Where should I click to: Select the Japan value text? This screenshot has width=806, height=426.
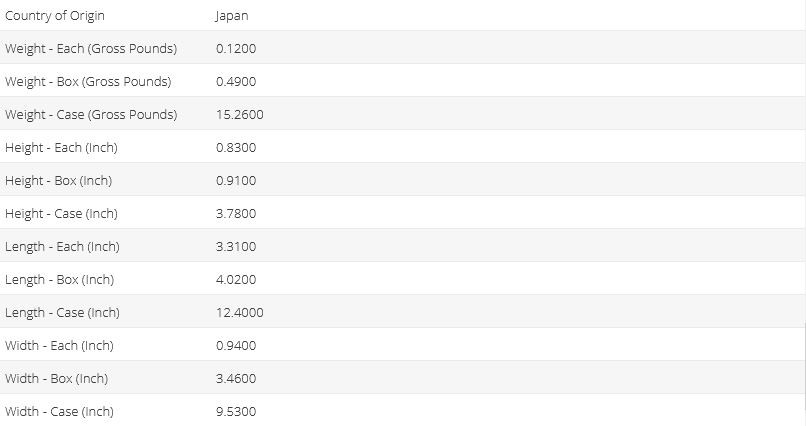(232, 16)
